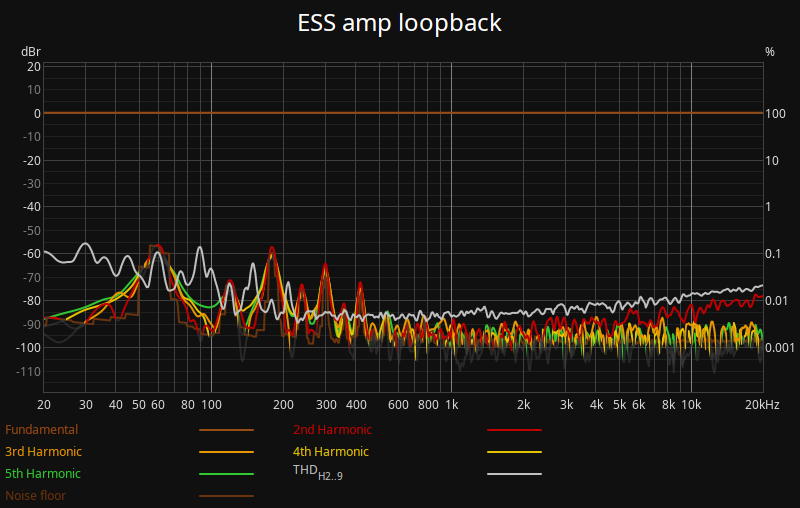
Task: Click the 300 frequency axis label
Action: point(326,404)
